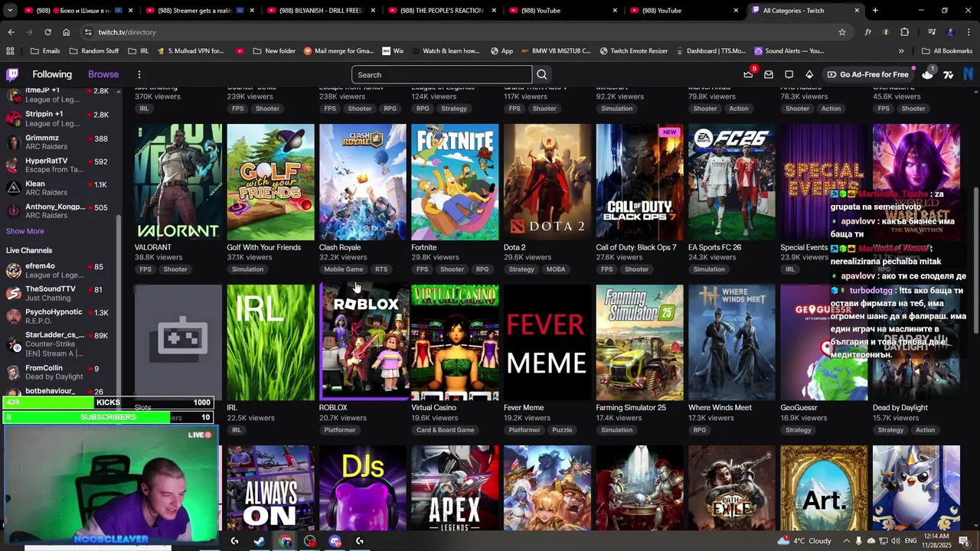The width and height of the screenshot is (980, 551).
Task: View site information icon in address bar
Action: [x=88, y=32]
